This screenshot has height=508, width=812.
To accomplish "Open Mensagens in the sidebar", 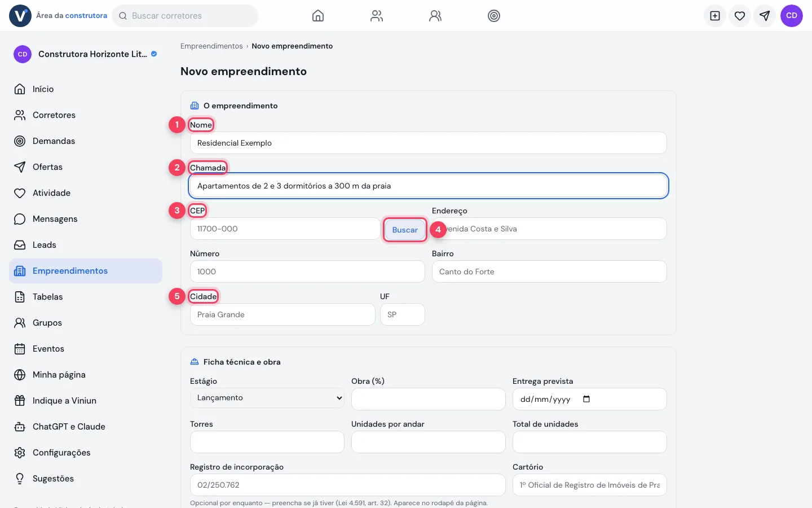I will (x=86, y=219).
